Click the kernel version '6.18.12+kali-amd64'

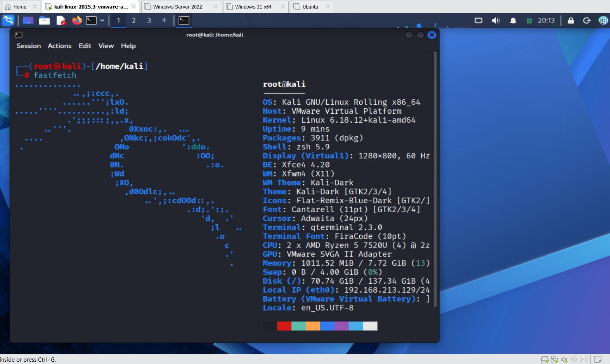(373, 120)
